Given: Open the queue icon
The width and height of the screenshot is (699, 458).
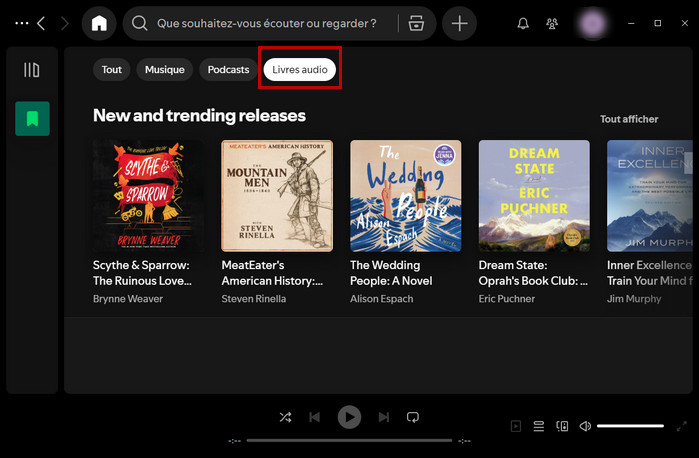Looking at the screenshot, I should (x=538, y=426).
